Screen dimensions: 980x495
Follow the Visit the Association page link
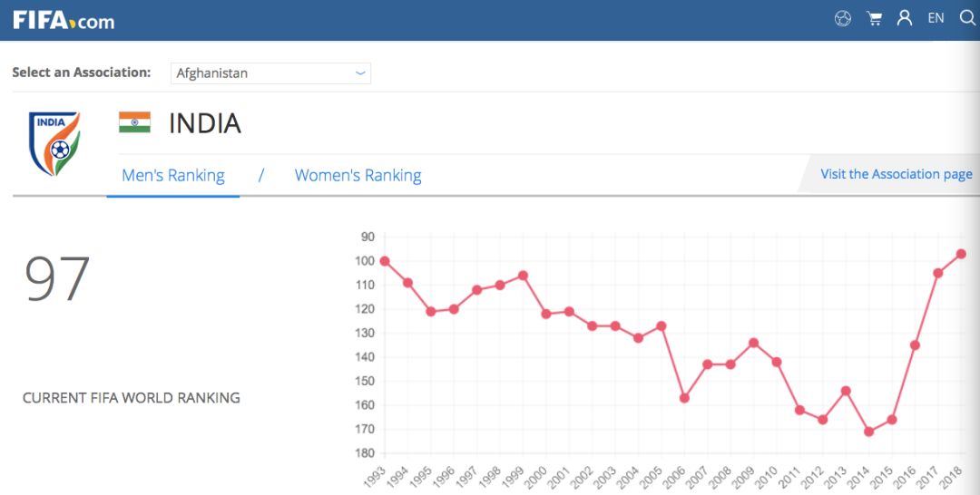[x=896, y=174]
